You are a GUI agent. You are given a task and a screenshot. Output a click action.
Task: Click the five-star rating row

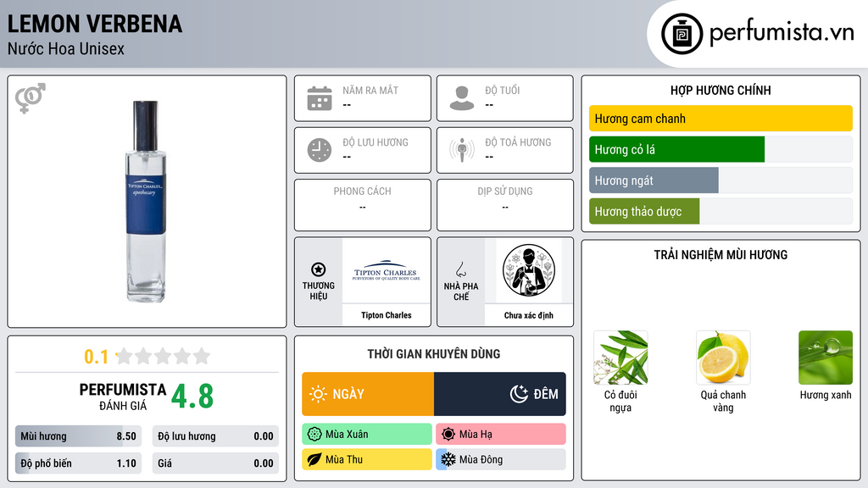coord(163,356)
